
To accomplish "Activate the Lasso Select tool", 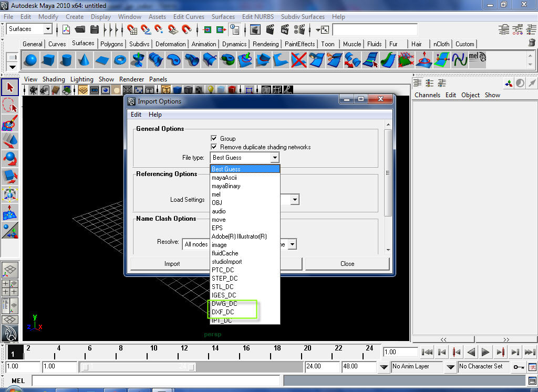I will click(x=10, y=105).
